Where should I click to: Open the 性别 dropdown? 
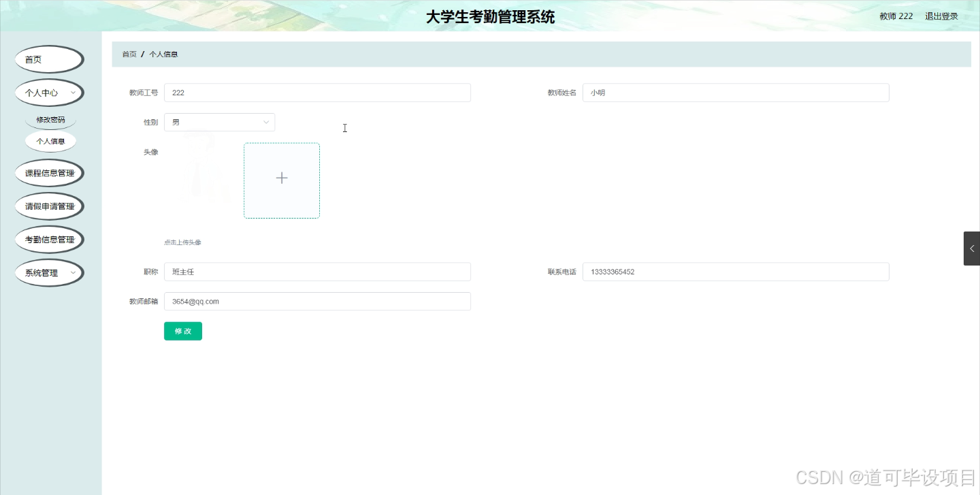tap(219, 123)
